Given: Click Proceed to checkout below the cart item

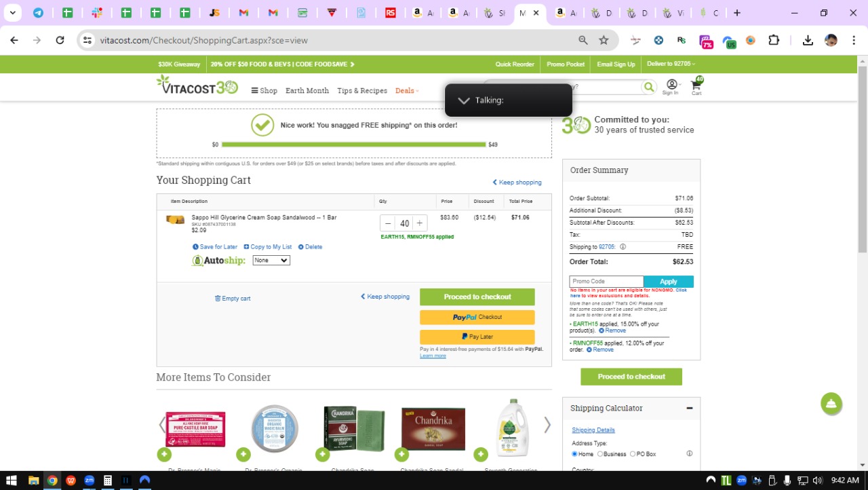Looking at the screenshot, I should [x=477, y=297].
